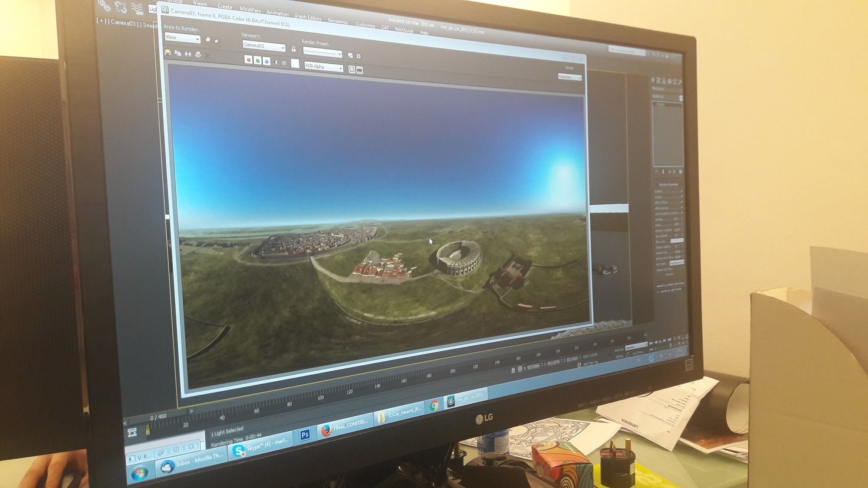This screenshot has width=868, height=488.
Task: Click the Save Image icon
Action: pyautogui.click(x=168, y=52)
